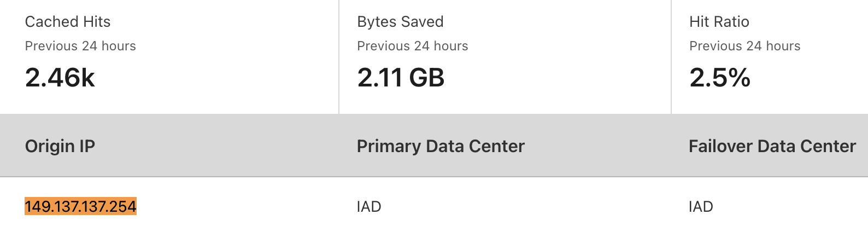Click Previous 24 hours under Hit Ratio
The image size is (868, 232).
(744, 46)
